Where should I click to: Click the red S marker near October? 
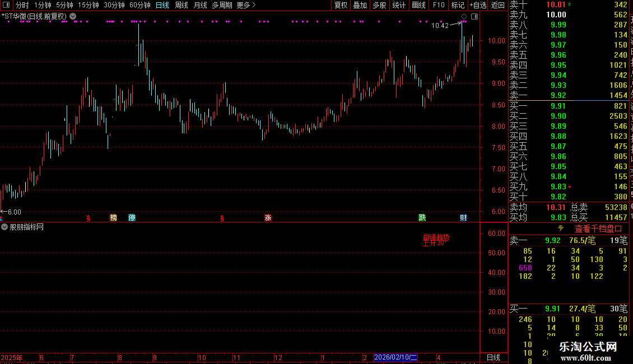[x=222, y=218]
